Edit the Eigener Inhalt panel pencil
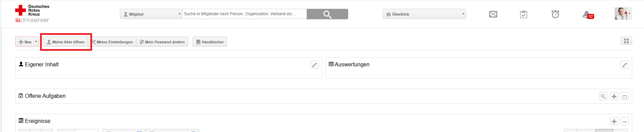The image size is (644, 132). coord(315,65)
